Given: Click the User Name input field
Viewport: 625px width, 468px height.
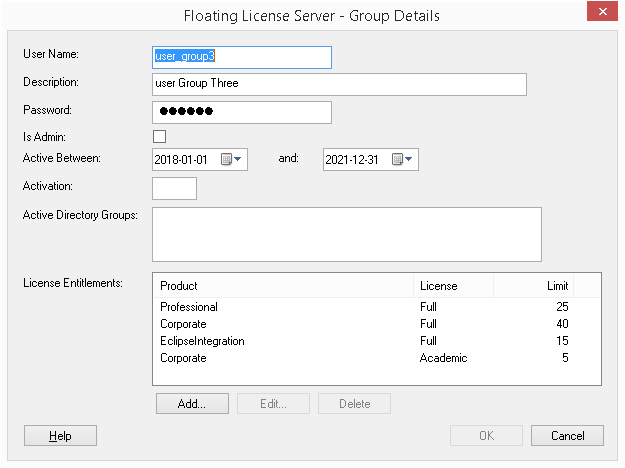Looking at the screenshot, I should click(241, 57).
